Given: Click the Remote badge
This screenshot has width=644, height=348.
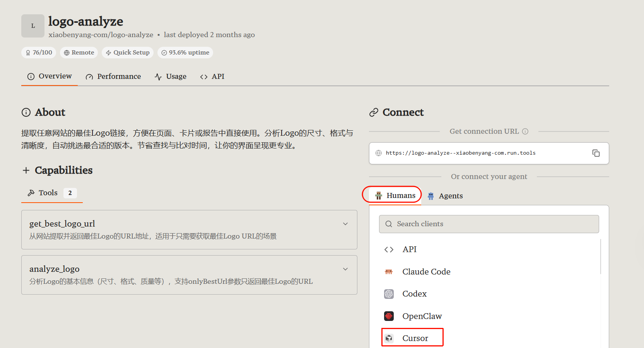Looking at the screenshot, I should tap(79, 53).
